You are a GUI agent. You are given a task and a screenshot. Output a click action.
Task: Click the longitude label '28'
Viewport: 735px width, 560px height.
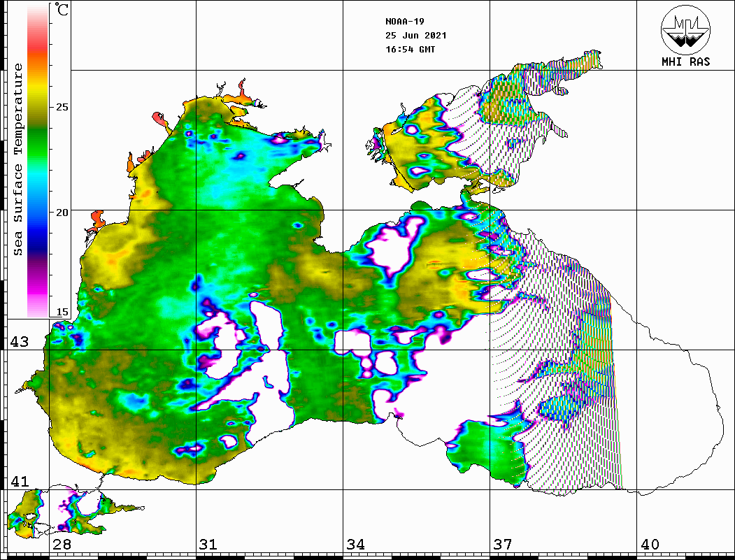pos(62,544)
